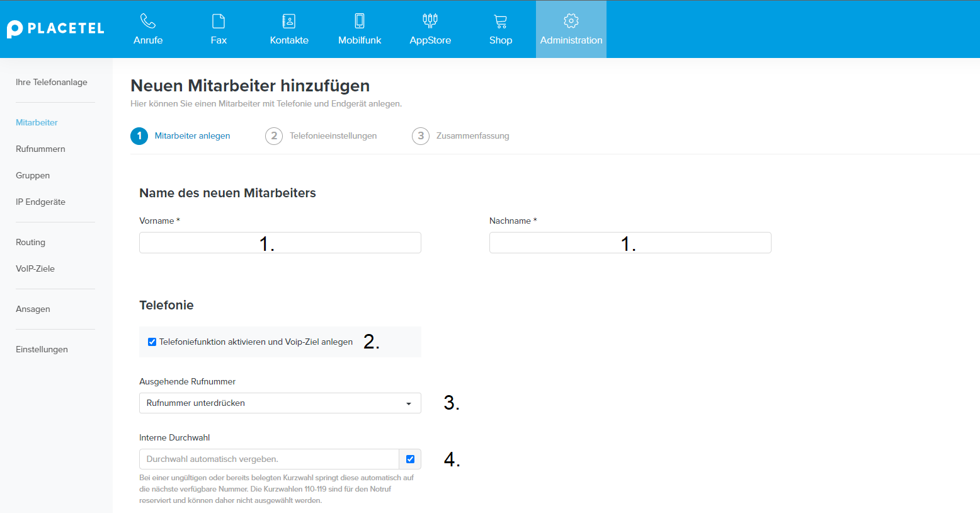Click step 3 circle Zusammenfassung

point(421,136)
